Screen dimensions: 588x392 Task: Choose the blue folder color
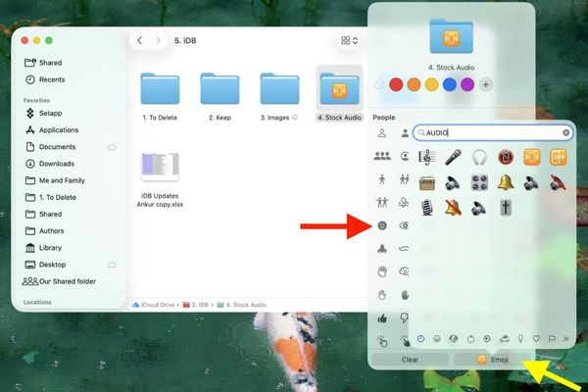point(450,85)
